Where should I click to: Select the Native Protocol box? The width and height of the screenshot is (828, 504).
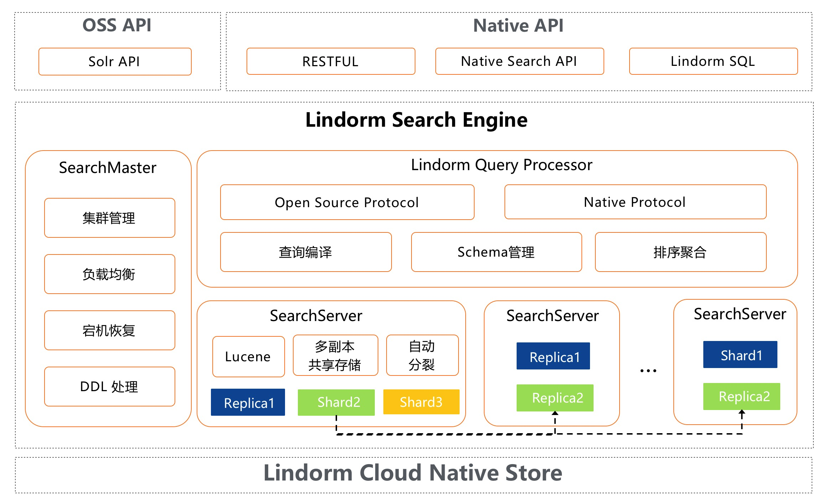pos(635,202)
